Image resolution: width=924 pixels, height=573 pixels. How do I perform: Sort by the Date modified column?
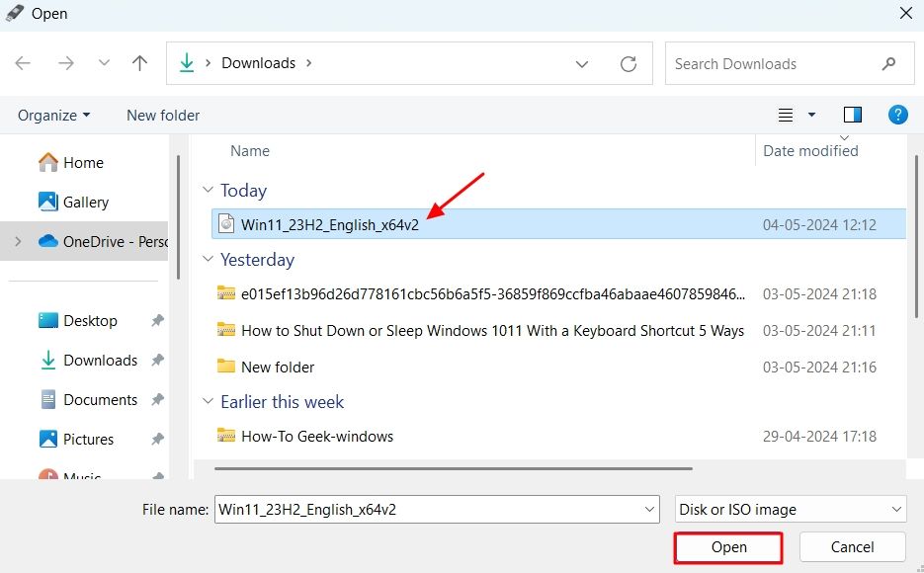(810, 151)
